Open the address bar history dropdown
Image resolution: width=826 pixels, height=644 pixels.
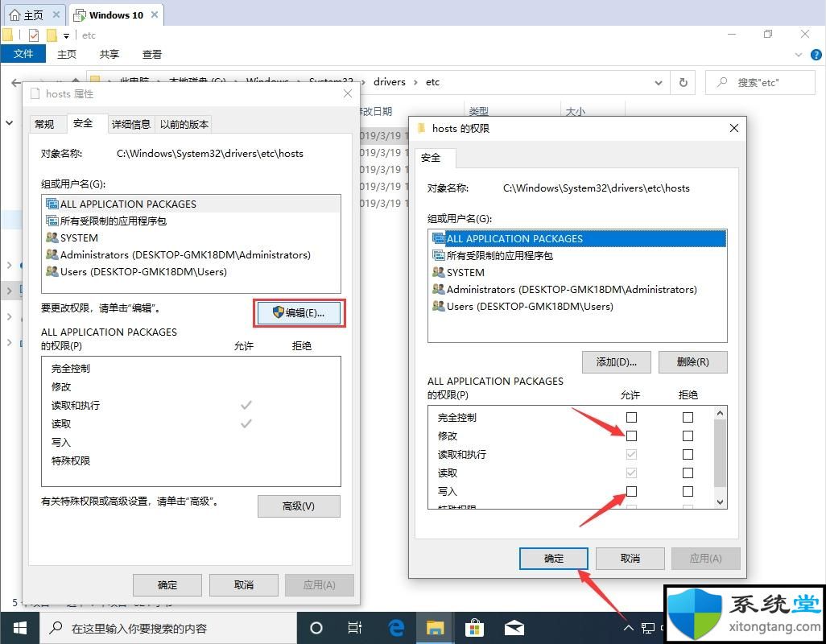click(x=658, y=83)
